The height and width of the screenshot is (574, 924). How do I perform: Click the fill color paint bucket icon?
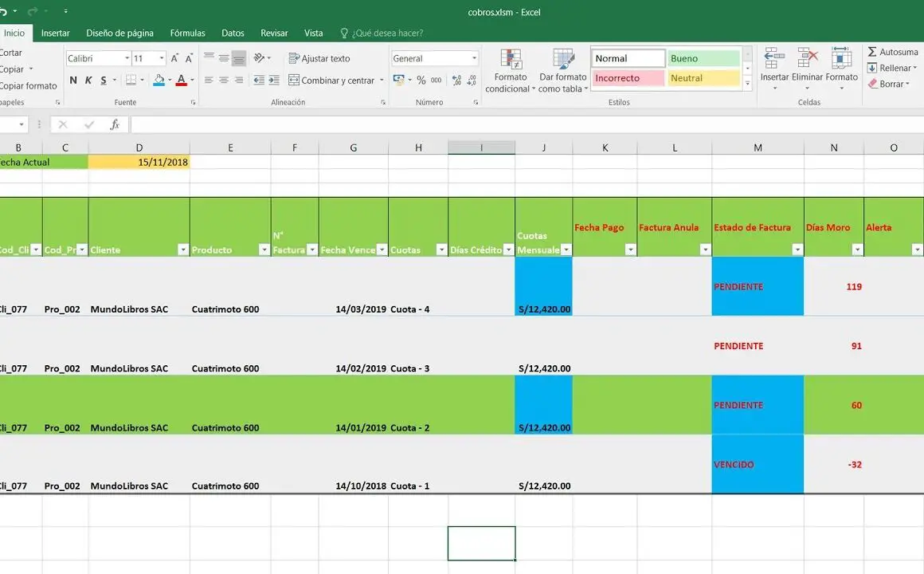pyautogui.click(x=159, y=81)
